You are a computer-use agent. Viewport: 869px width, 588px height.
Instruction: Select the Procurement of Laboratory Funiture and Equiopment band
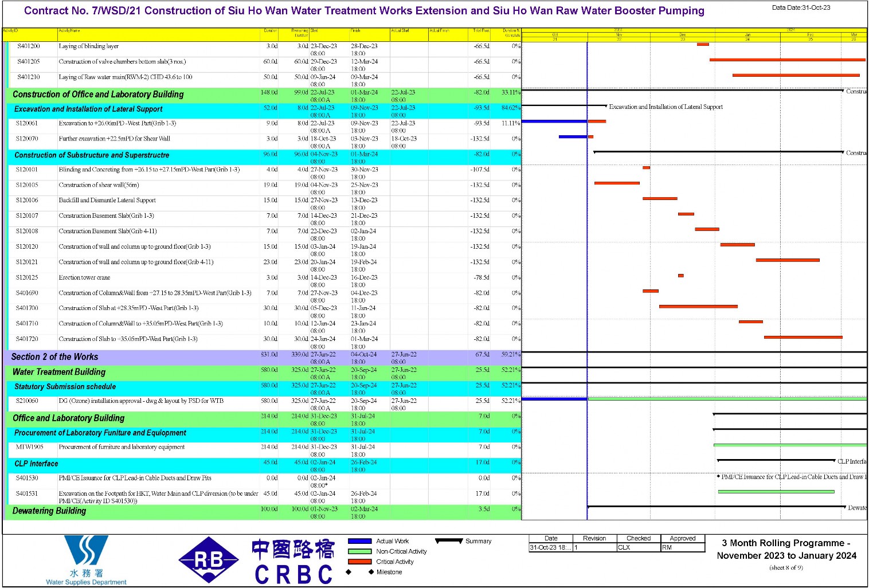pyautogui.click(x=265, y=434)
